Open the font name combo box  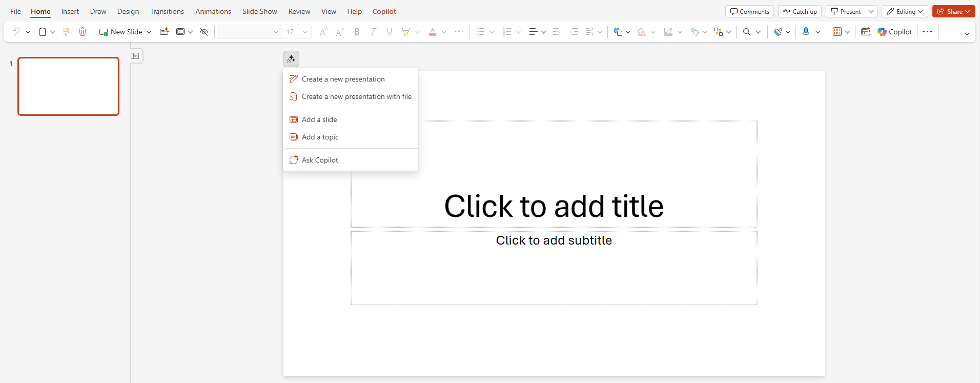(x=249, y=32)
